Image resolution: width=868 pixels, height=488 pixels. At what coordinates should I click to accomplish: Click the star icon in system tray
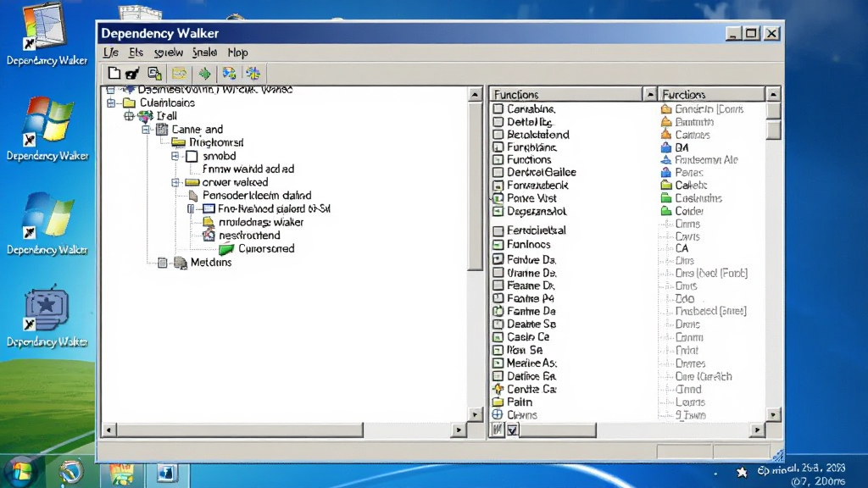(742, 472)
